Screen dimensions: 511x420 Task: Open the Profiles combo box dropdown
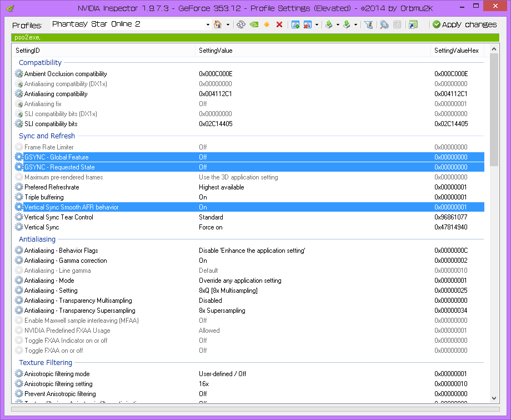point(208,25)
